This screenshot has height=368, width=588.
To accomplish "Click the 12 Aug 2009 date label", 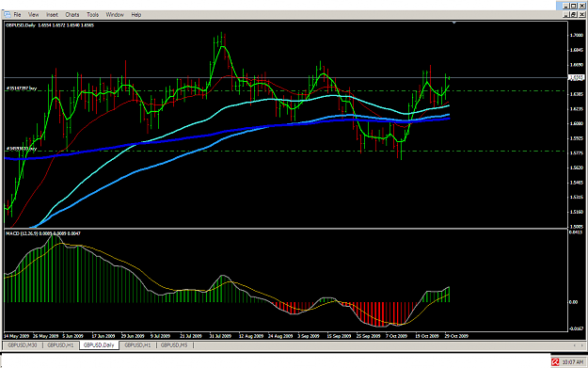I will coord(251,336).
